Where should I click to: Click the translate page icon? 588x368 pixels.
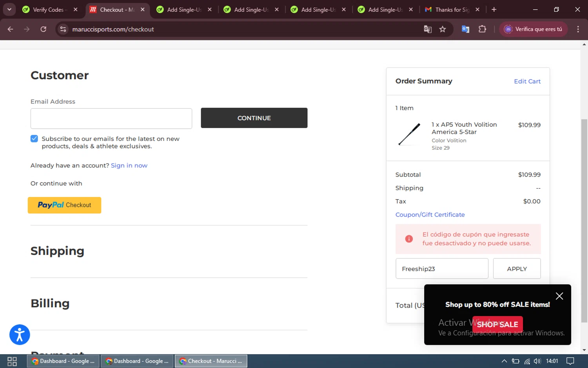coord(428,29)
